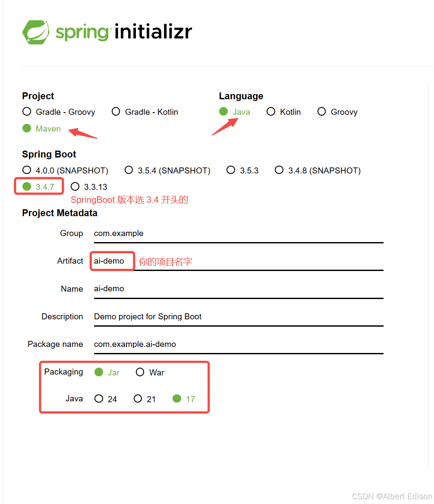Focus the Package name input field
The width and height of the screenshot is (434, 504).
[239, 345]
